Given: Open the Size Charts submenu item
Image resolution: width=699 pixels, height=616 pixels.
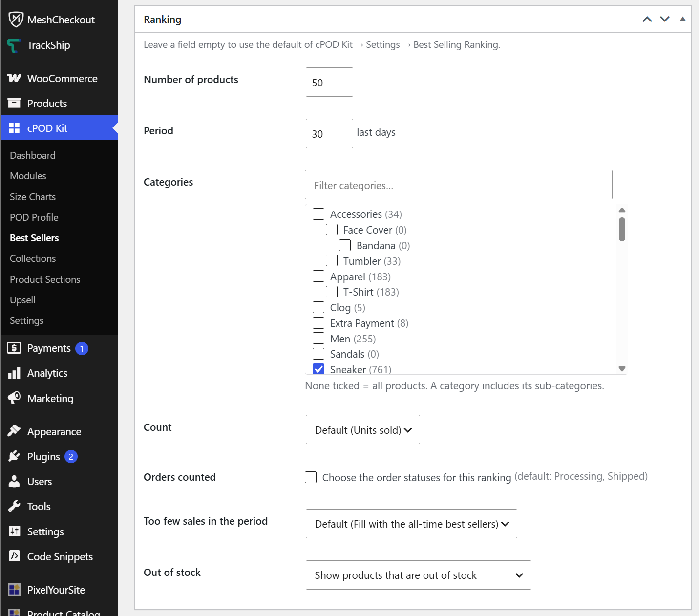Looking at the screenshot, I should 33,197.
